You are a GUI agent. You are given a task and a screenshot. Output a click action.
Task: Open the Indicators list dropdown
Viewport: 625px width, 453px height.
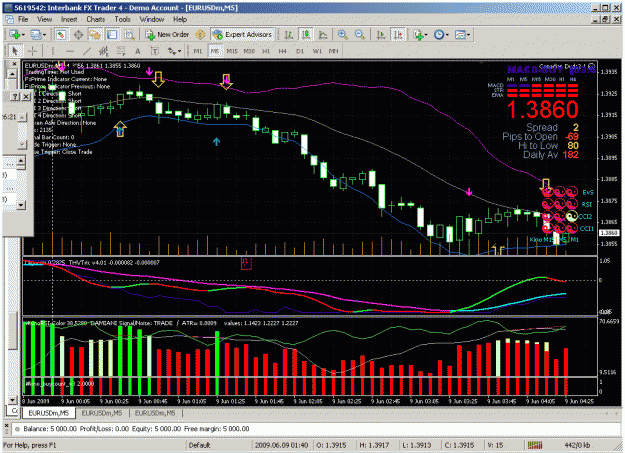coord(420,35)
